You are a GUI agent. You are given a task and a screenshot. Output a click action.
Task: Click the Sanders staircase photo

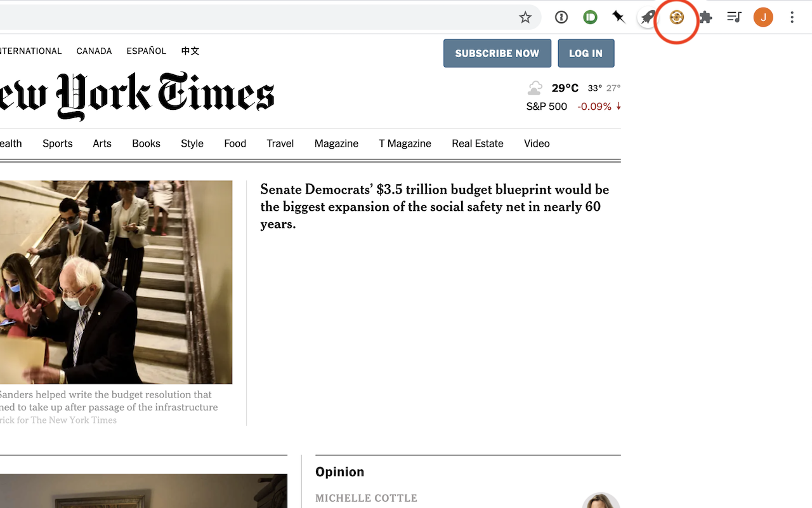(116, 282)
